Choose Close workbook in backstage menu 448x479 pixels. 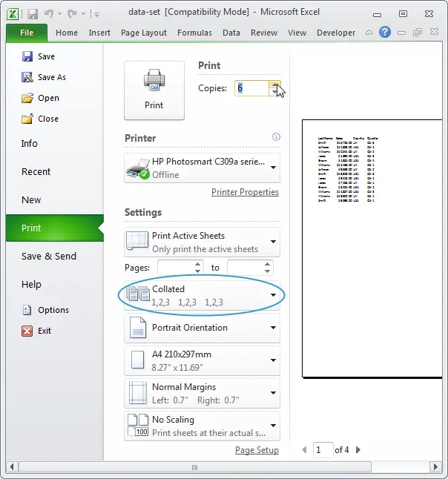coord(40,119)
